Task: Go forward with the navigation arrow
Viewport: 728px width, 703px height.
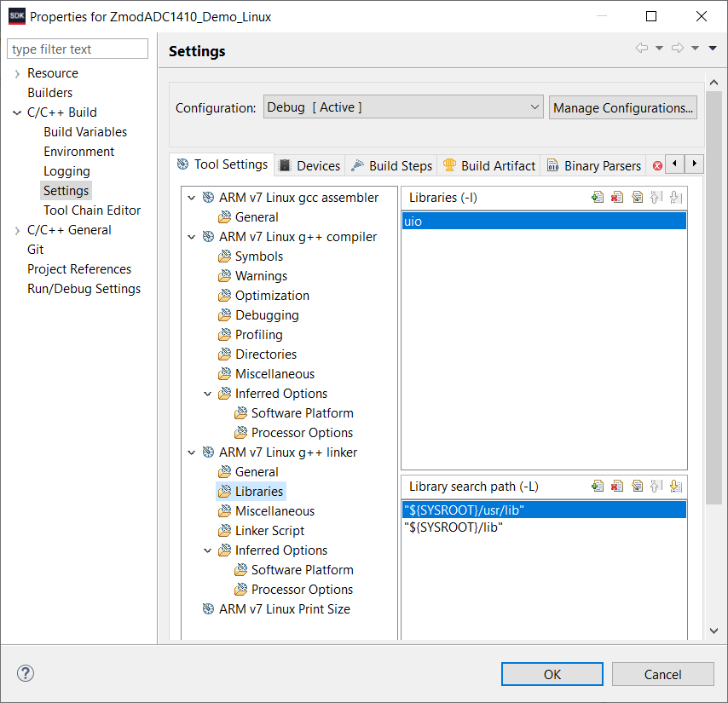Action: tap(678, 48)
